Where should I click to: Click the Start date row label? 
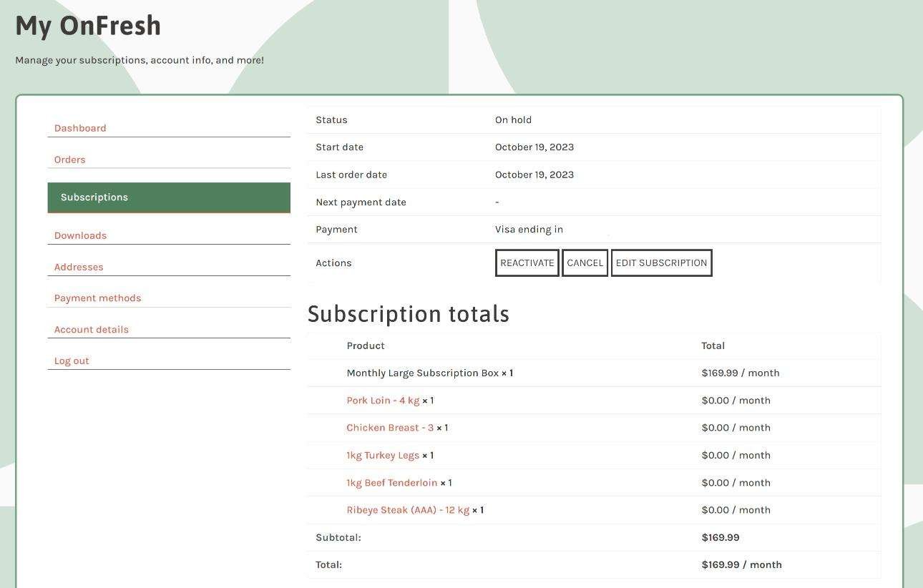pos(339,147)
